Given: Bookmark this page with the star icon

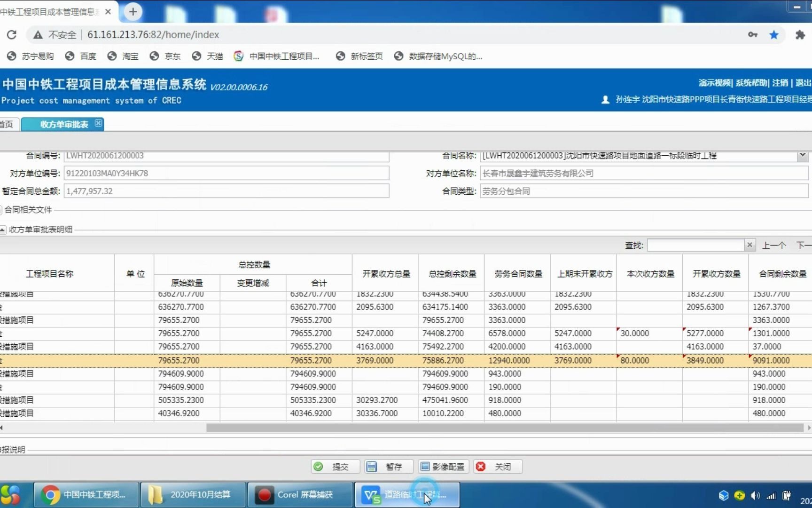Looking at the screenshot, I should tap(774, 34).
